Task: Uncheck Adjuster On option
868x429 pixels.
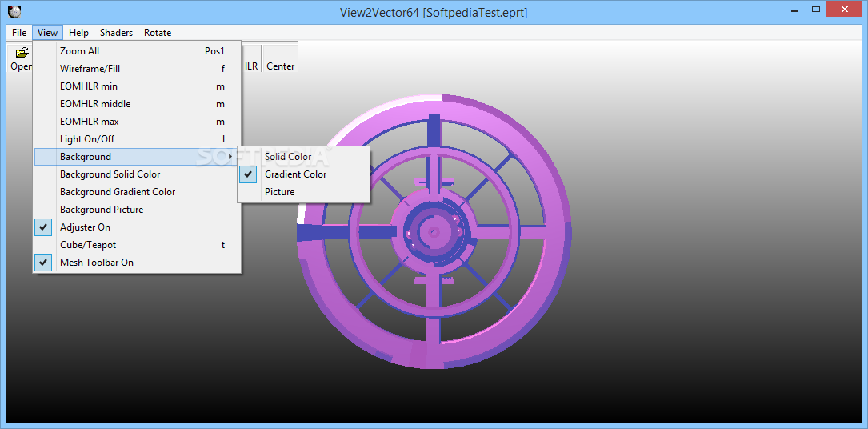Action: pos(138,227)
